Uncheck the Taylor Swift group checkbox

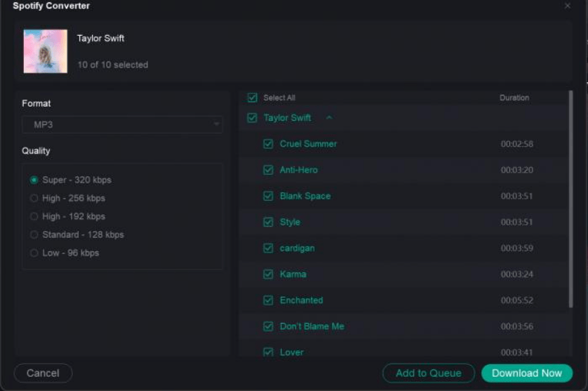coord(253,118)
